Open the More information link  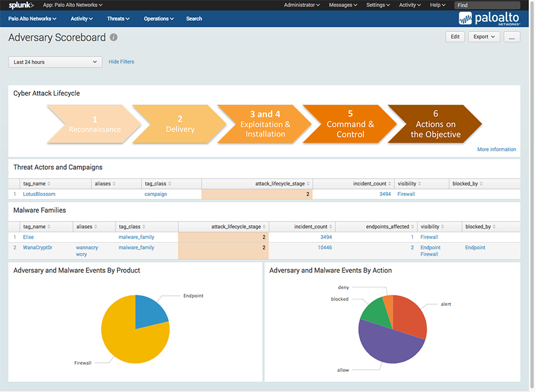click(x=496, y=149)
